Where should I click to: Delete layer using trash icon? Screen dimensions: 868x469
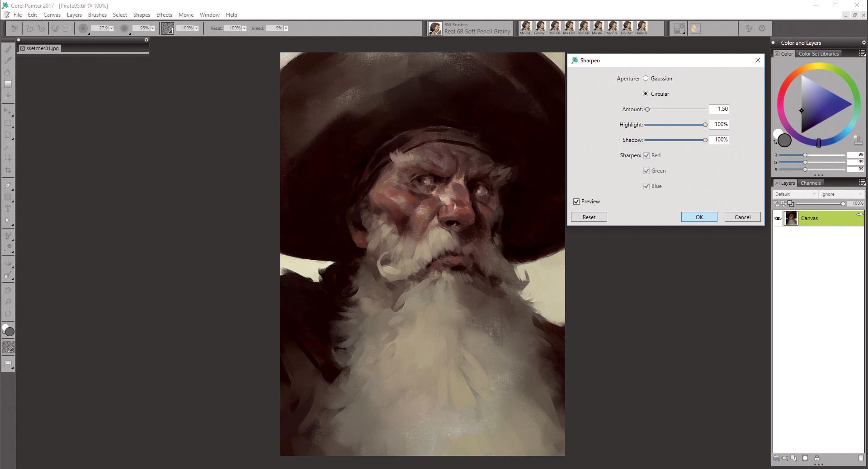click(x=861, y=458)
